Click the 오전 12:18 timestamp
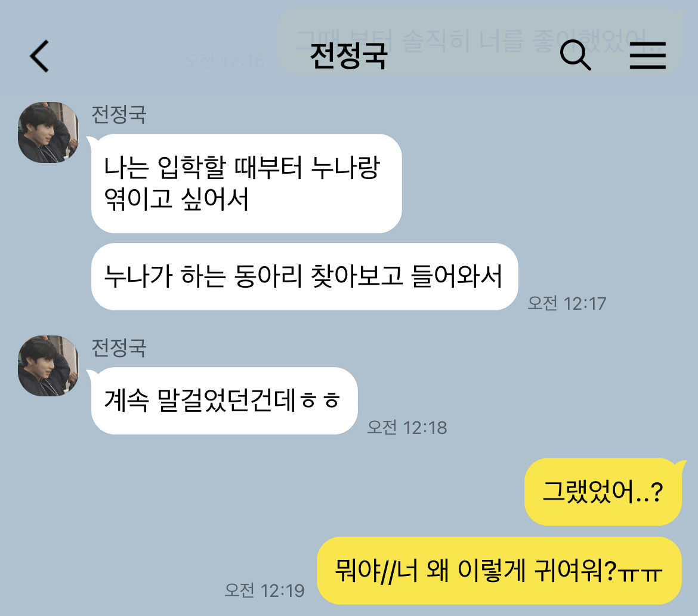 point(407,427)
